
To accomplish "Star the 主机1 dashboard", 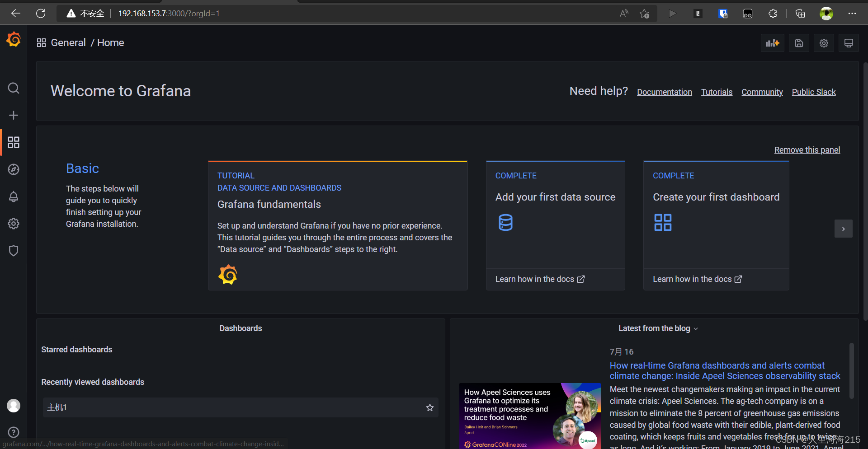I will 429,407.
